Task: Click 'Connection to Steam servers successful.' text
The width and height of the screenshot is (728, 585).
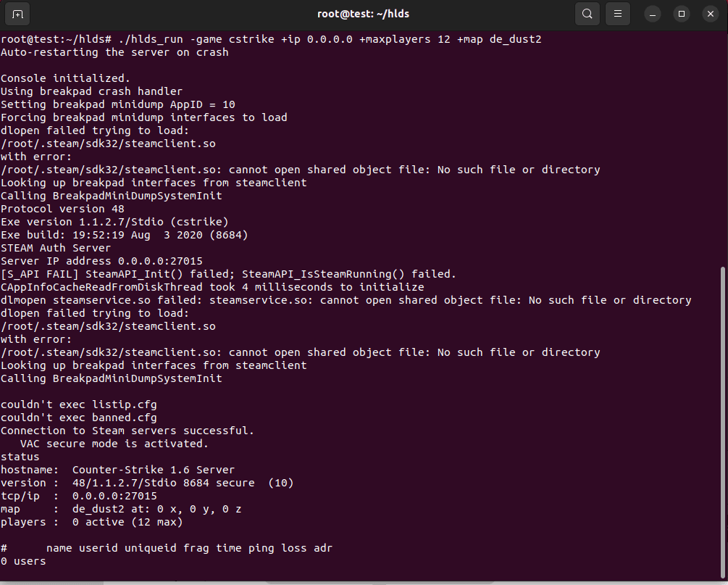Action: coord(127,431)
